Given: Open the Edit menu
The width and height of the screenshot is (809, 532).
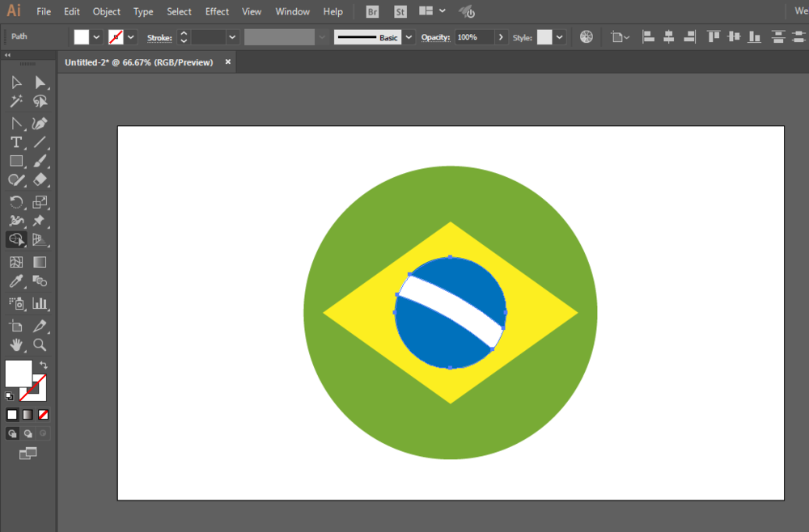Looking at the screenshot, I should pyautogui.click(x=72, y=11).
